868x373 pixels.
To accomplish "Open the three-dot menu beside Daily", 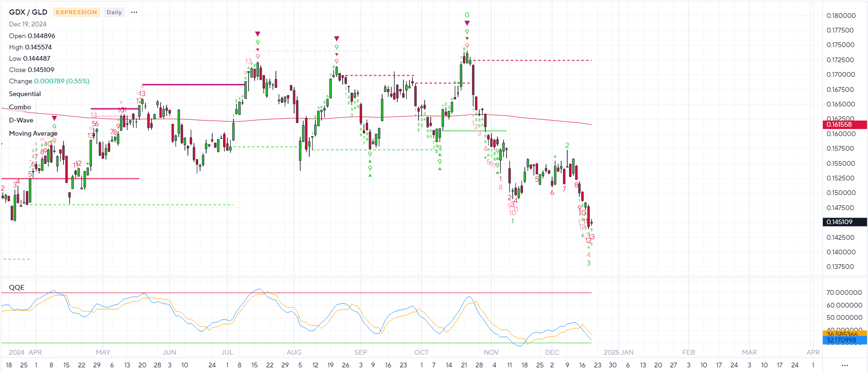I will point(134,12).
